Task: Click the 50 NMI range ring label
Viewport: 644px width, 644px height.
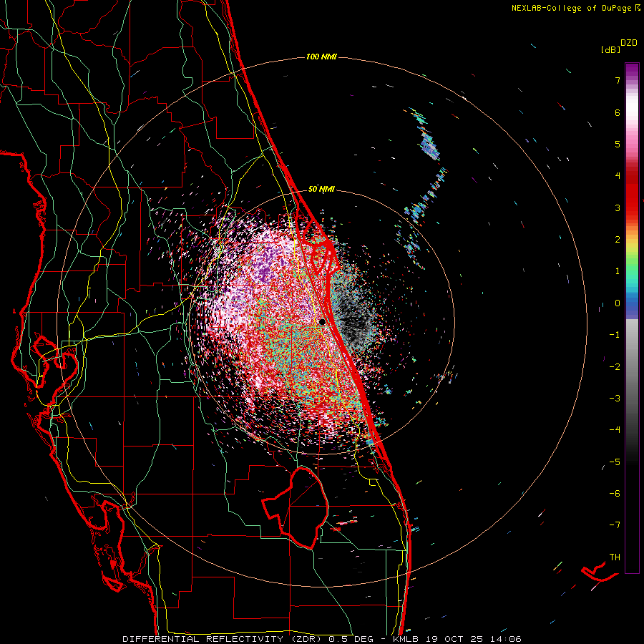Action: [321, 189]
